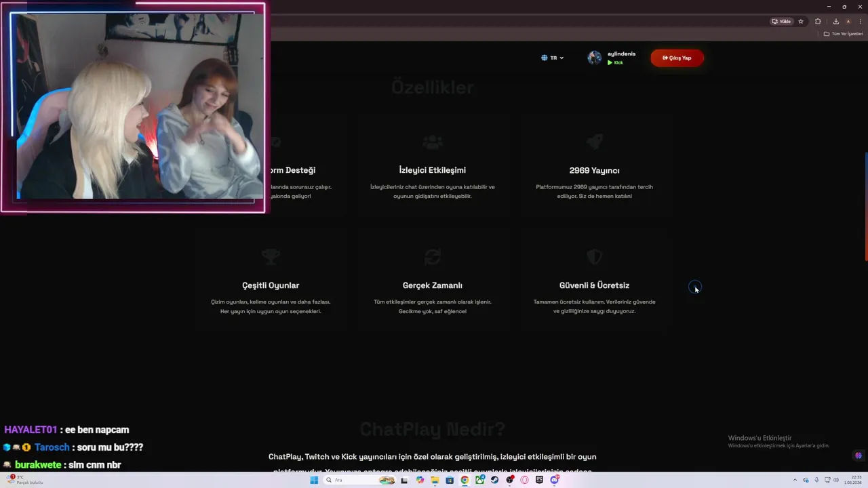The width and height of the screenshot is (868, 488).
Task: Click the ChatPlay Nedir? heading
Action: tap(433, 429)
